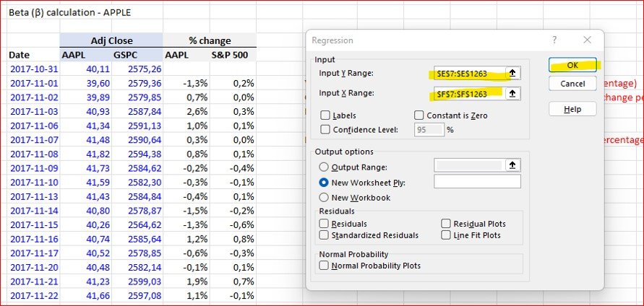Tick the Constant is Zero checkbox

point(419,115)
